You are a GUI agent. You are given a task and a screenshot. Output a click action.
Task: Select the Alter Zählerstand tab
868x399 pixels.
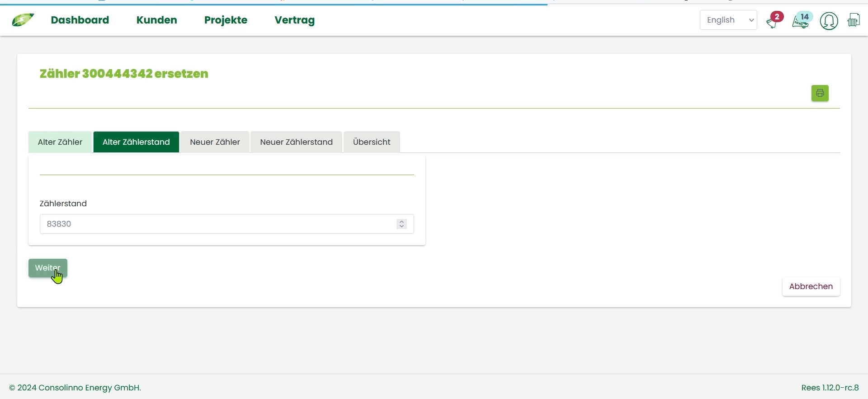tap(136, 142)
